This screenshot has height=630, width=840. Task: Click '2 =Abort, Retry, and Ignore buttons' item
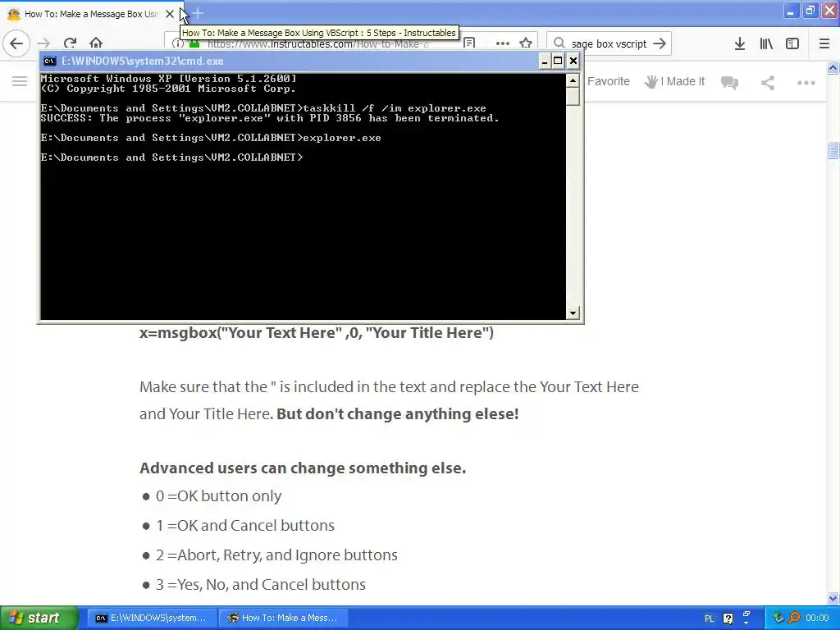tap(276, 555)
